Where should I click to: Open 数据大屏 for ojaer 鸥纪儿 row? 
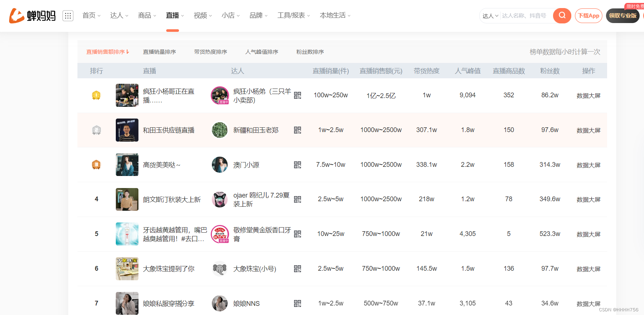click(588, 199)
